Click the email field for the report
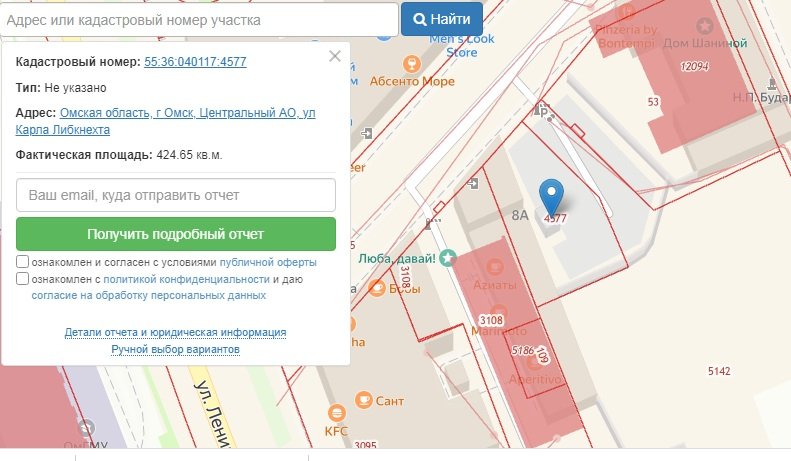Image resolution: width=791 pixels, height=461 pixels. pyautogui.click(x=176, y=195)
